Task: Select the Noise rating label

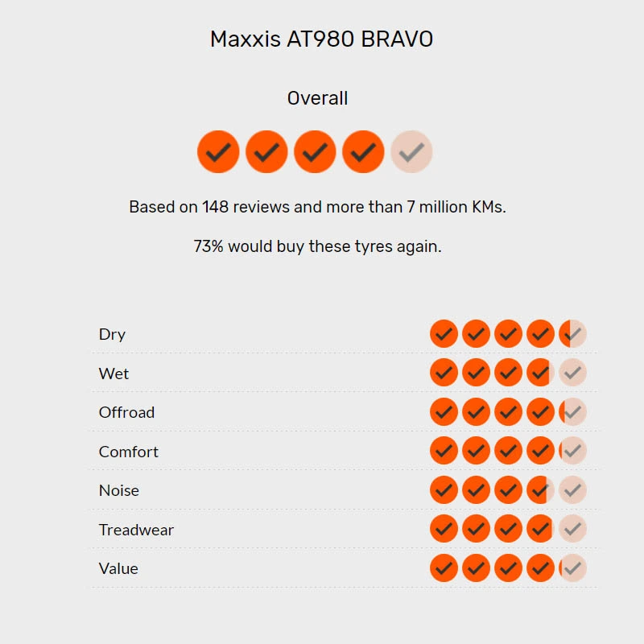Action: point(119,490)
